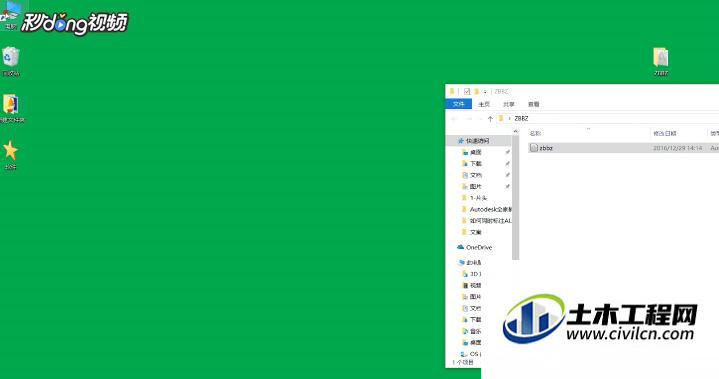Select the 新建文件夹 folder on desktop
Image resolution: width=719 pixels, height=379 pixels.
click(x=11, y=109)
